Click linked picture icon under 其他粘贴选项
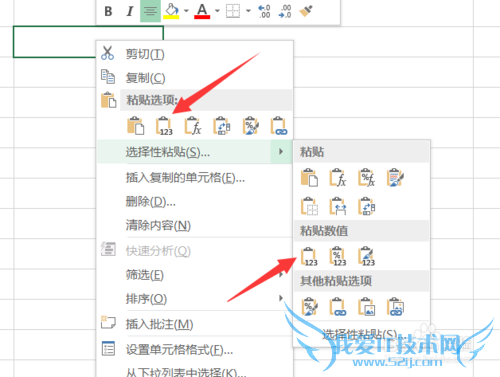This screenshot has width=500, height=377. coord(395,307)
